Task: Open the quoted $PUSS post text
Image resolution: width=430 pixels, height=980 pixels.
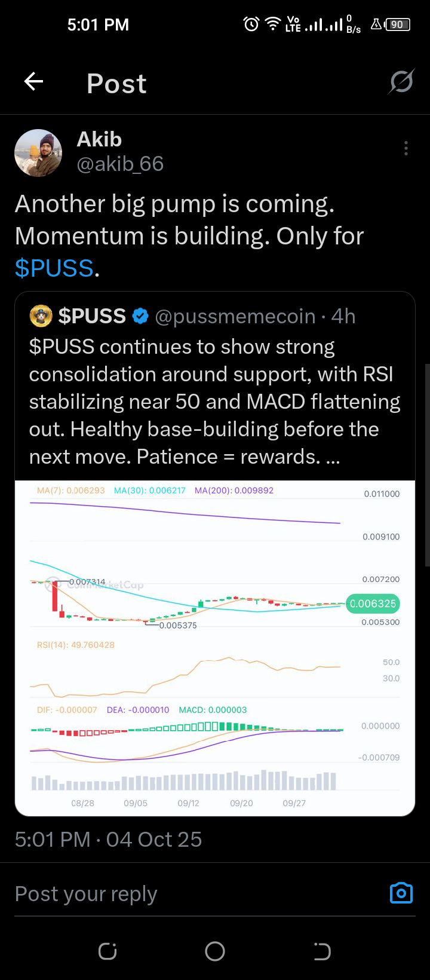Action: pos(214,402)
